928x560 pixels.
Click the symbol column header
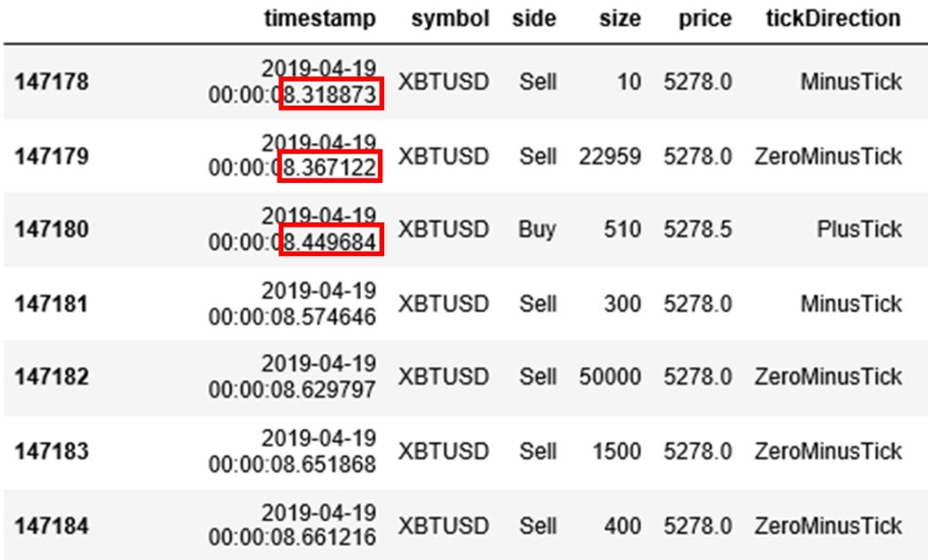449,19
